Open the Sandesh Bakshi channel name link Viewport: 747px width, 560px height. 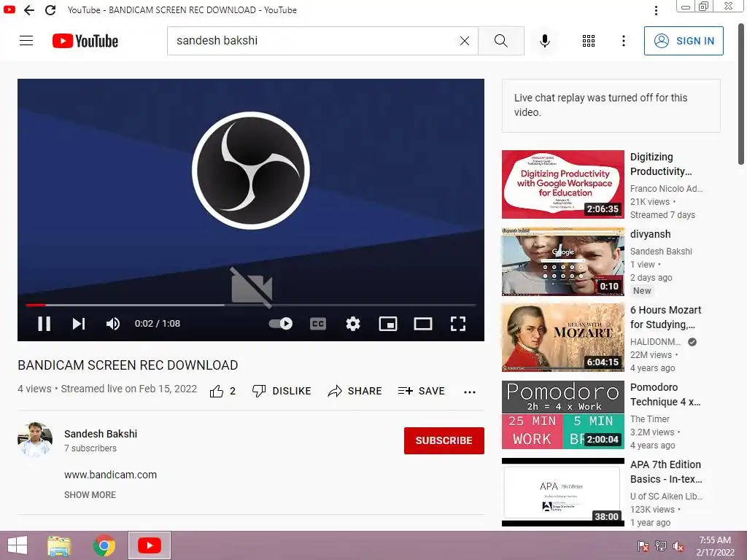click(x=101, y=434)
